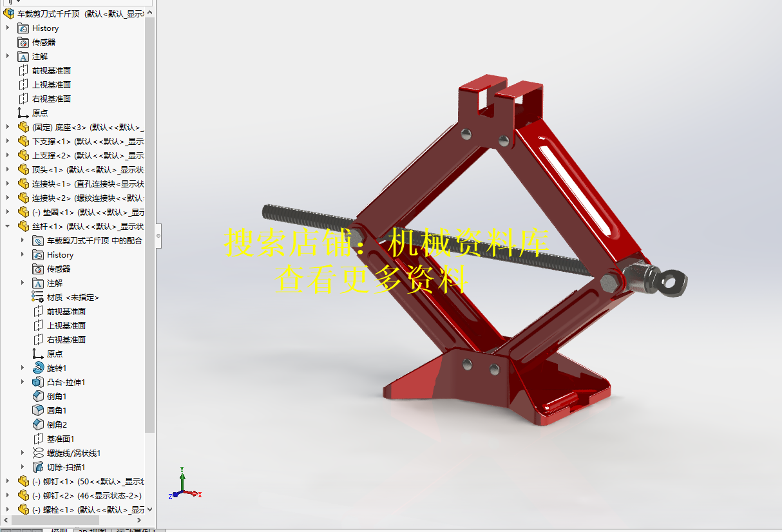Image resolution: width=782 pixels, height=532 pixels.
Task: Expand the History node under 丝杆<1>
Action: (x=23, y=254)
